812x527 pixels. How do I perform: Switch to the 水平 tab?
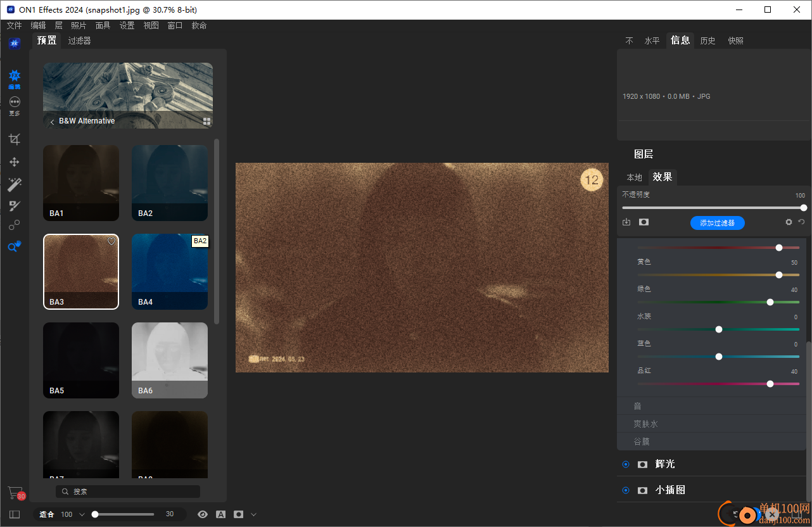click(652, 41)
